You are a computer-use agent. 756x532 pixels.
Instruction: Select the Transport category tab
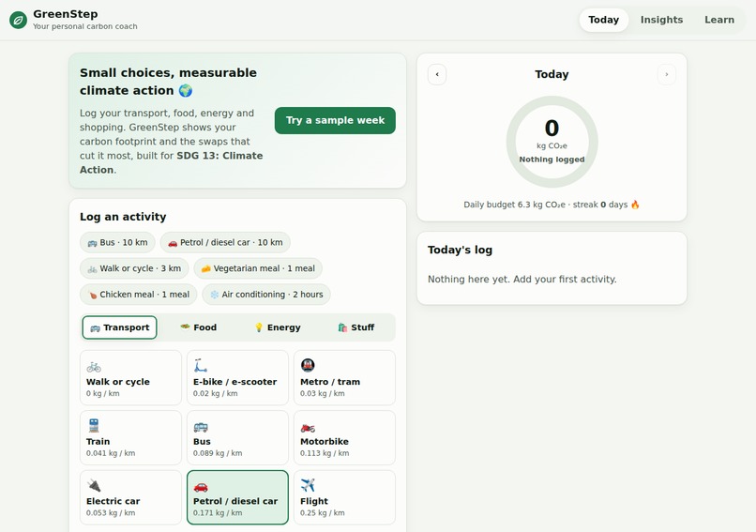click(119, 327)
